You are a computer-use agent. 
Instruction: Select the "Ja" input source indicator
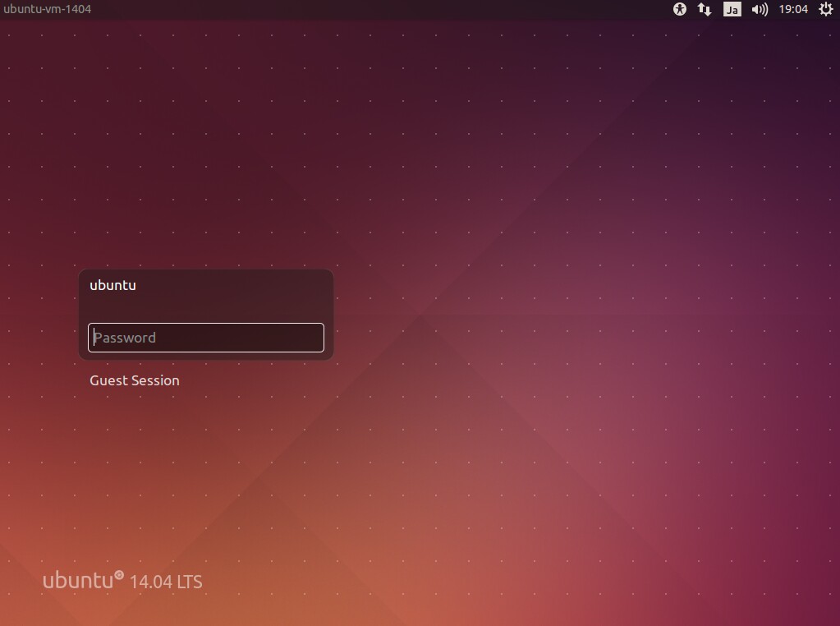(729, 9)
